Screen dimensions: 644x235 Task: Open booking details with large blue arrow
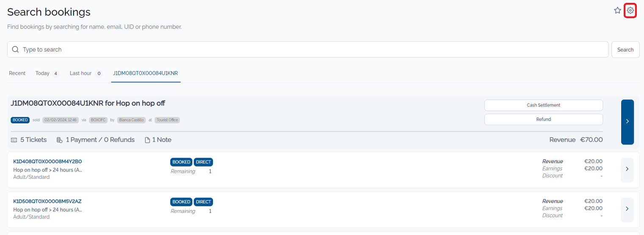pyautogui.click(x=627, y=122)
